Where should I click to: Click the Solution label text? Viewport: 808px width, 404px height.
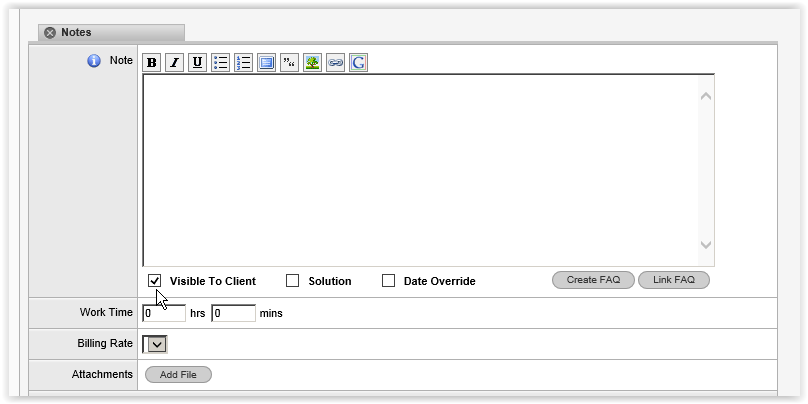click(x=330, y=281)
